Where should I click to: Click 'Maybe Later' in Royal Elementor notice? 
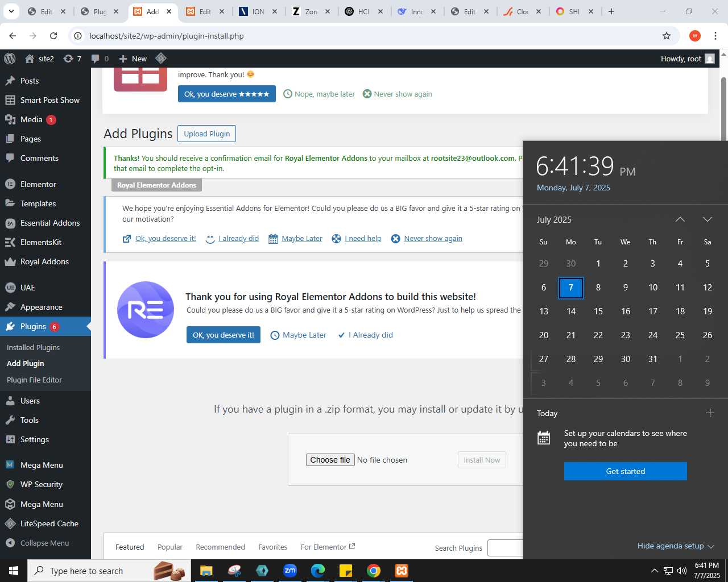[x=298, y=335]
